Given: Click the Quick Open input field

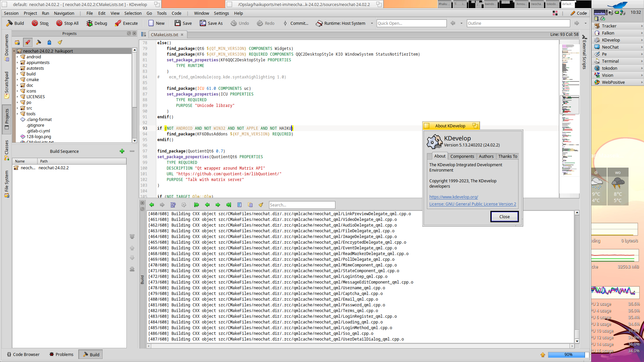Looking at the screenshot, I should pos(411,23).
